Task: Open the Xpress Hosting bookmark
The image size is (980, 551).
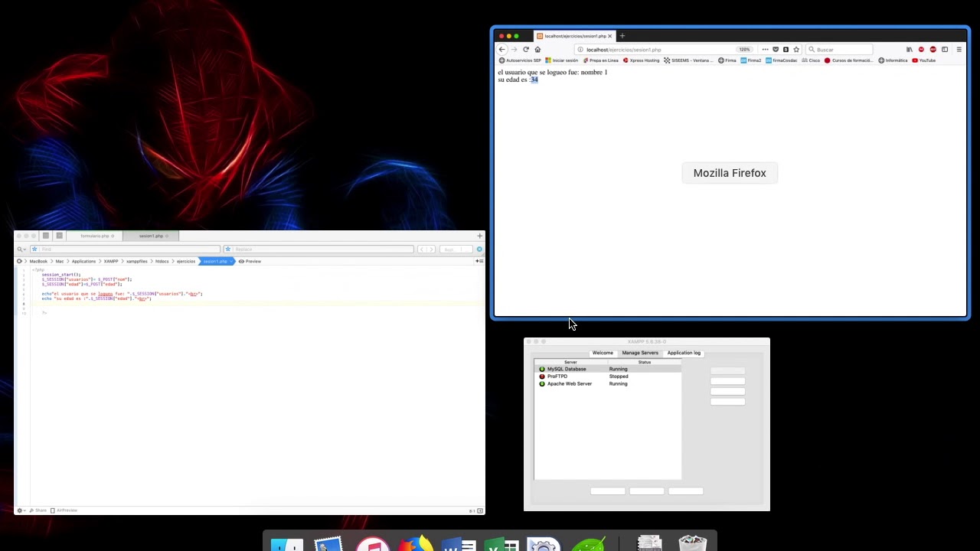Action: coord(641,60)
